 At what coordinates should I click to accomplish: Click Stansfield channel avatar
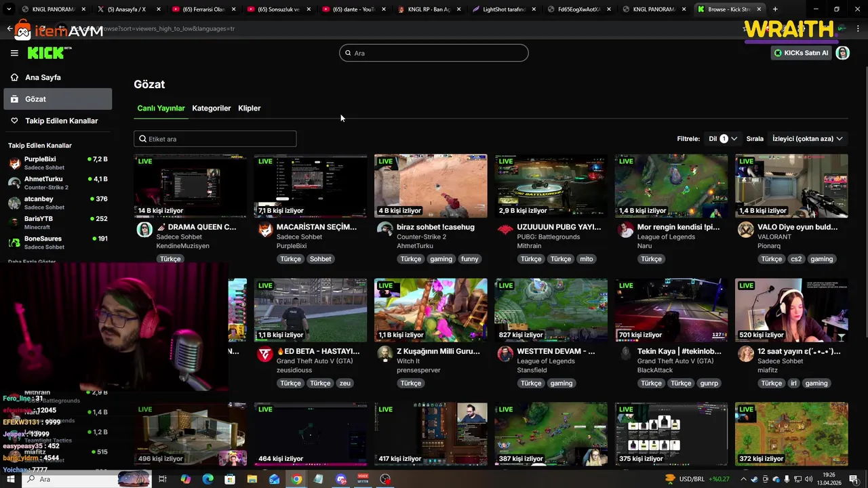coord(505,354)
